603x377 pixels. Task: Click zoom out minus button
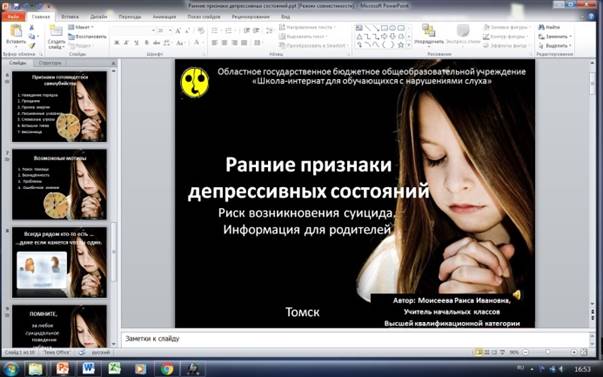pyautogui.click(x=525, y=352)
